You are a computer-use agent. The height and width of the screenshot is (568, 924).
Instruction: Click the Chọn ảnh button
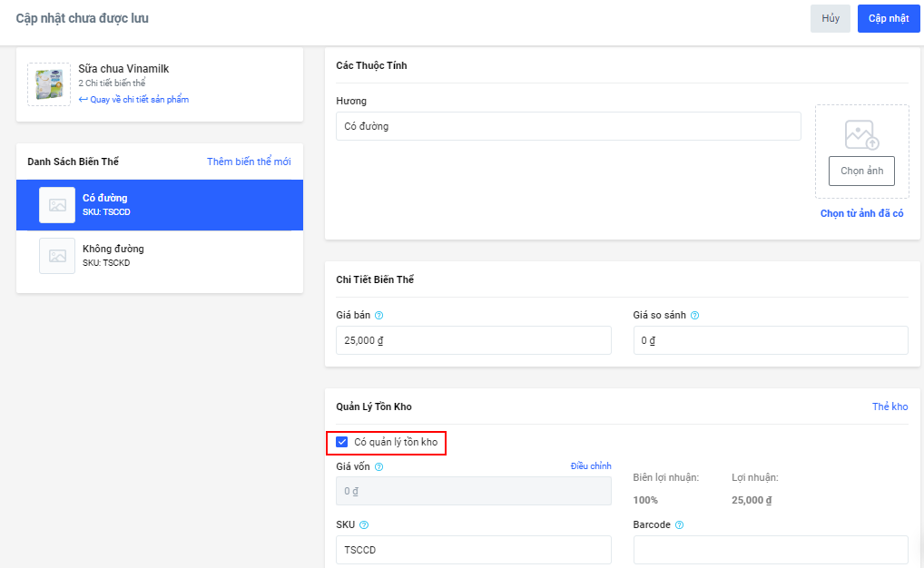pyautogui.click(x=861, y=171)
